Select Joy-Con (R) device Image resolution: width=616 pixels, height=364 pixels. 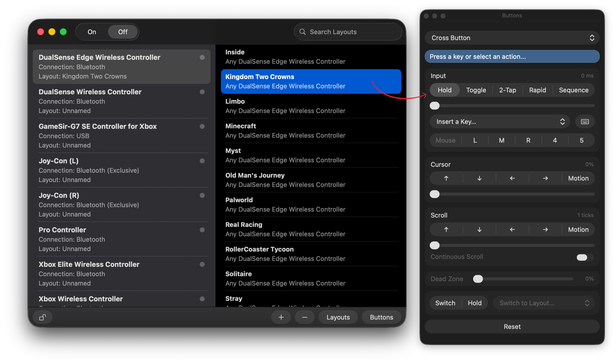pyautogui.click(x=122, y=205)
